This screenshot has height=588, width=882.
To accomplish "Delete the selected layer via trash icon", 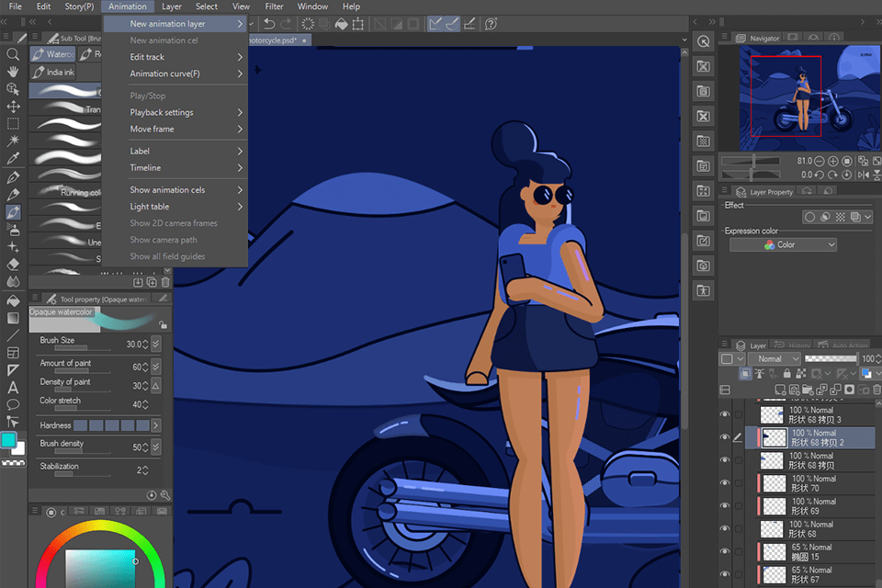I will click(x=875, y=390).
